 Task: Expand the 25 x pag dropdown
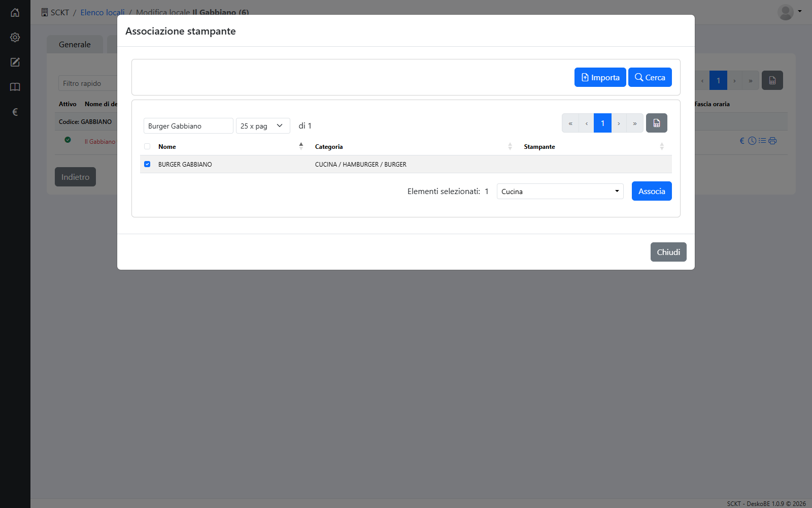(263, 125)
